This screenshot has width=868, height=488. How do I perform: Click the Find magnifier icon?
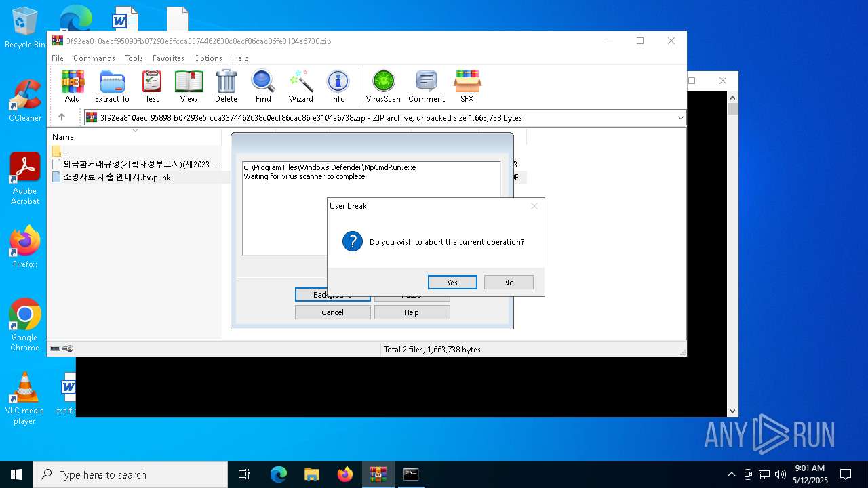pos(263,86)
